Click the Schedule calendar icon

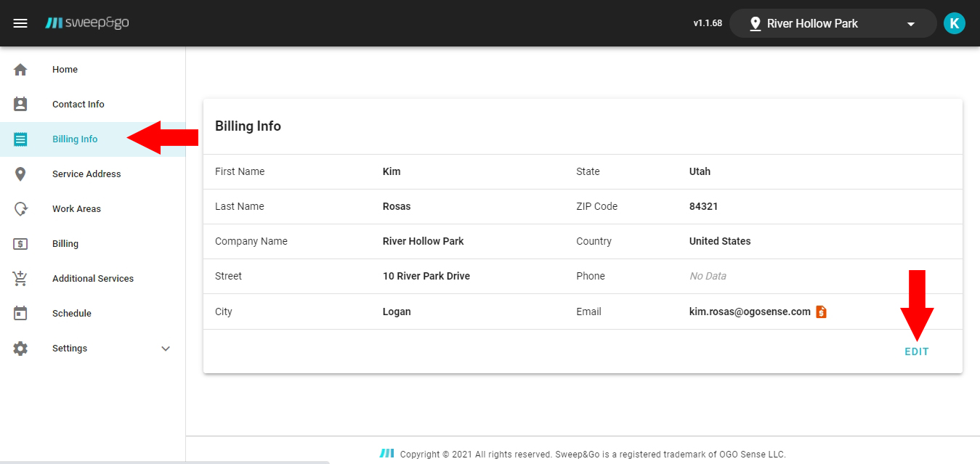[x=20, y=314]
